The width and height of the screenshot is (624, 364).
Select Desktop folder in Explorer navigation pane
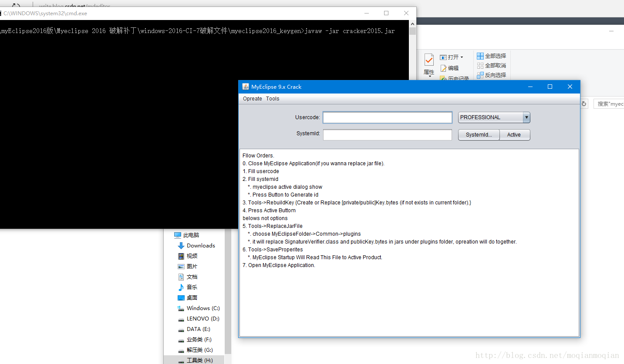192,298
